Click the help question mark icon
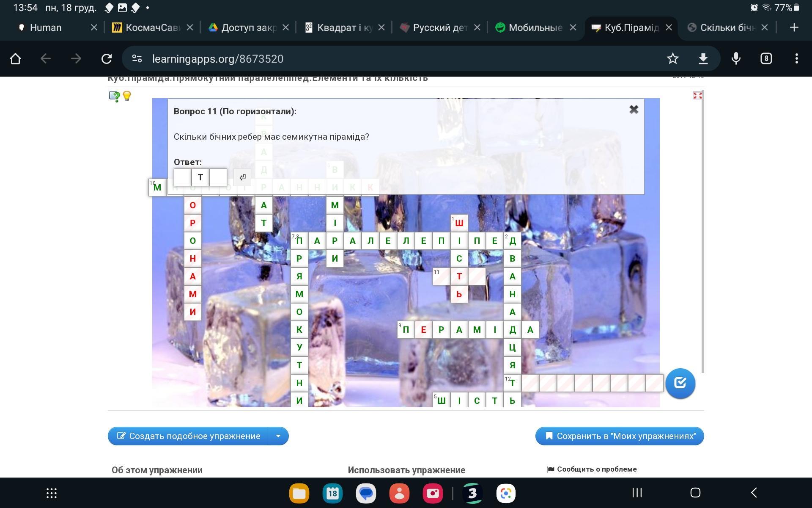 pos(114,97)
